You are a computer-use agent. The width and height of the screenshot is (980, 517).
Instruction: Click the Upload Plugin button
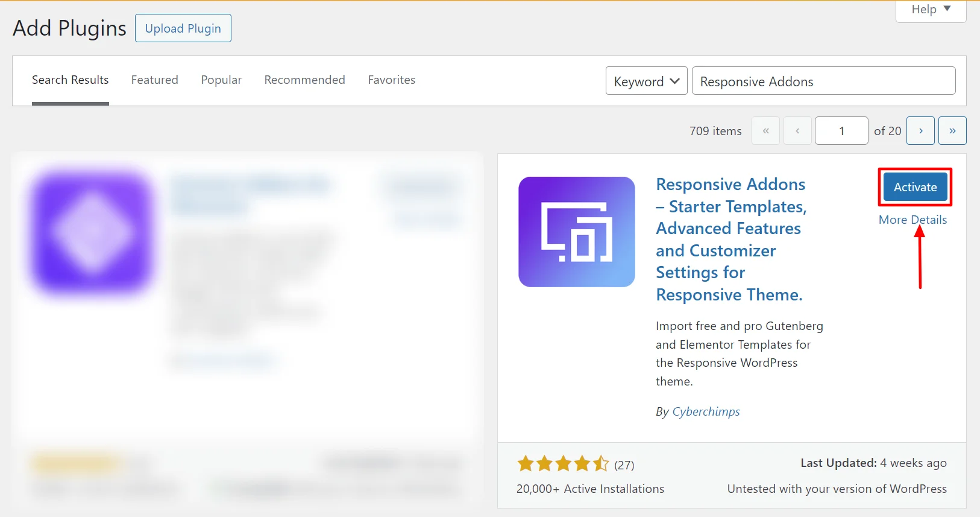pyautogui.click(x=183, y=28)
